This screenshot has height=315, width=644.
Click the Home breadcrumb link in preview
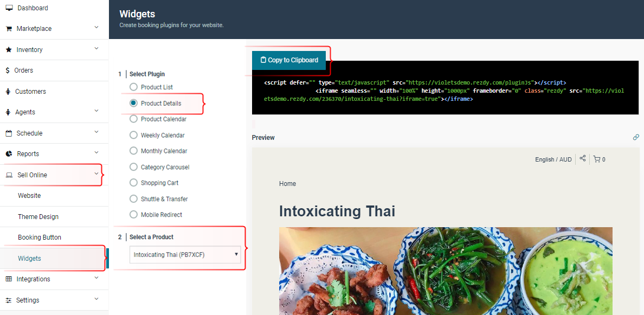pos(287,184)
